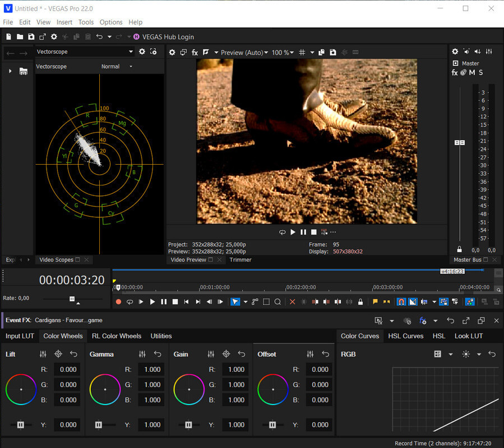Toggle Automatic Crossfades icon
Image resolution: width=504 pixels, height=448 pixels.
(413, 302)
